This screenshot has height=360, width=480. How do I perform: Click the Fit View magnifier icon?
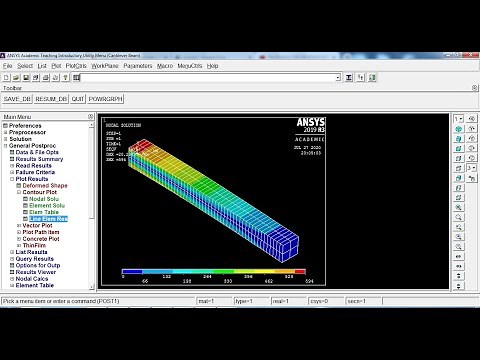(459, 207)
